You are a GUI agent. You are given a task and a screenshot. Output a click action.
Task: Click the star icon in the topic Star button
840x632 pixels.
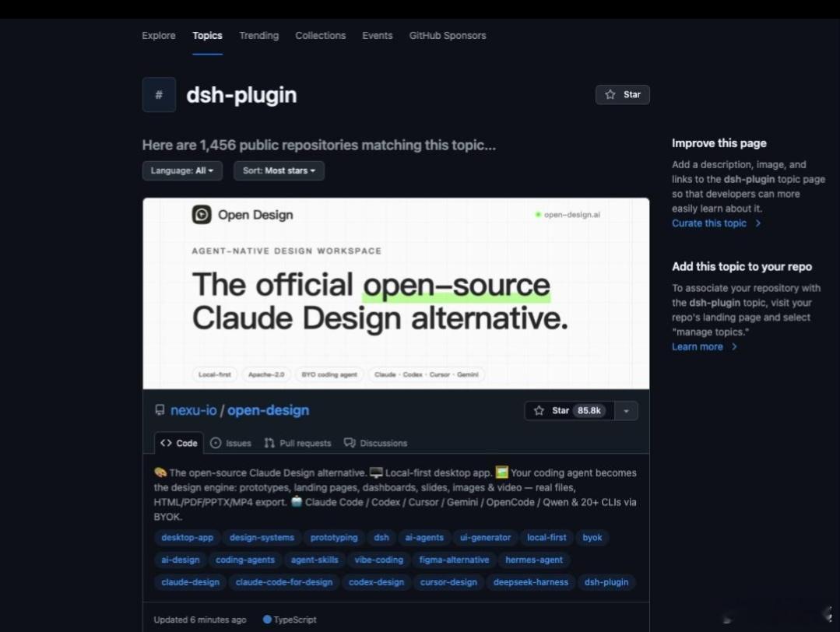click(610, 95)
